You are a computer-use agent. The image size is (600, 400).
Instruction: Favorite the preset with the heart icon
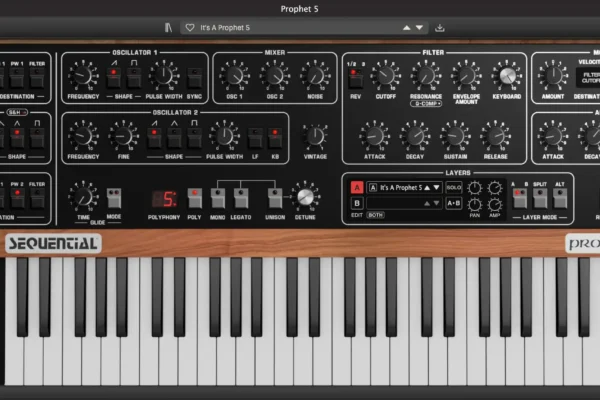[190, 28]
